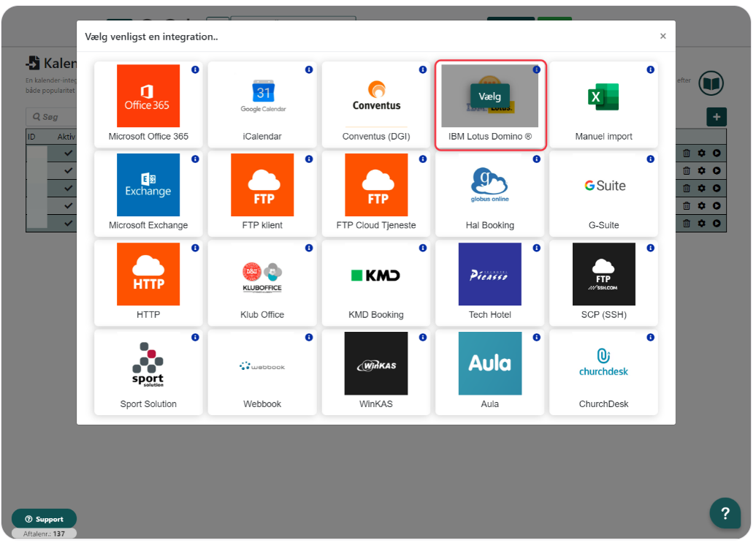Open info for Manuel import

(x=650, y=69)
